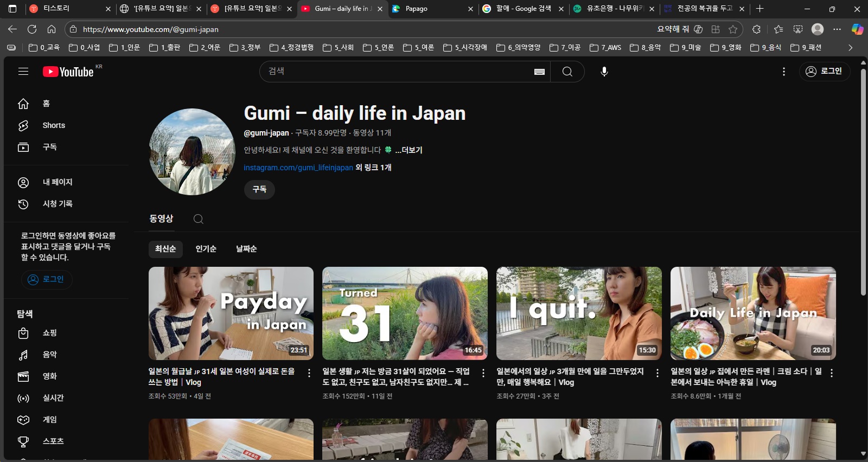Play the Payday in Japan thumbnail
The image size is (868, 462).
click(231, 313)
